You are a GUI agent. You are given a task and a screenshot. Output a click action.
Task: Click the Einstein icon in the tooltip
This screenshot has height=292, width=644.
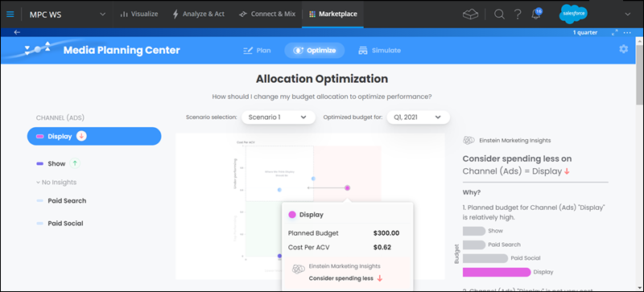coord(298,269)
